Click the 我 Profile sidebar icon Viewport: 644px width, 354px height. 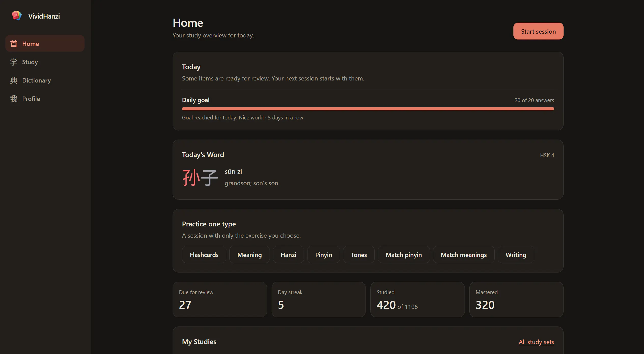(14, 99)
